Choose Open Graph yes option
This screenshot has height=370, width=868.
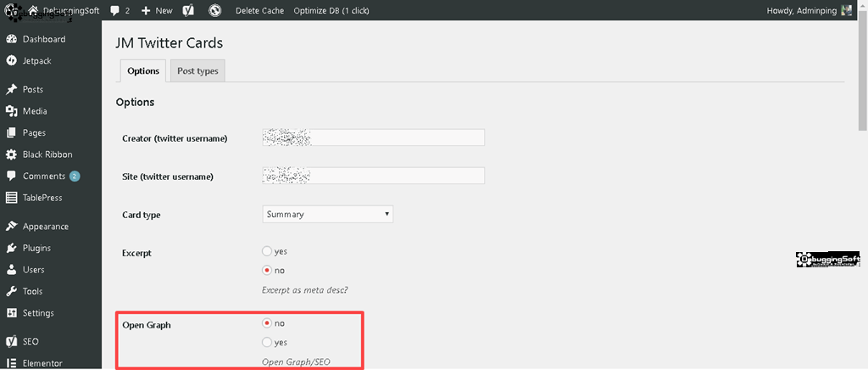tap(267, 342)
